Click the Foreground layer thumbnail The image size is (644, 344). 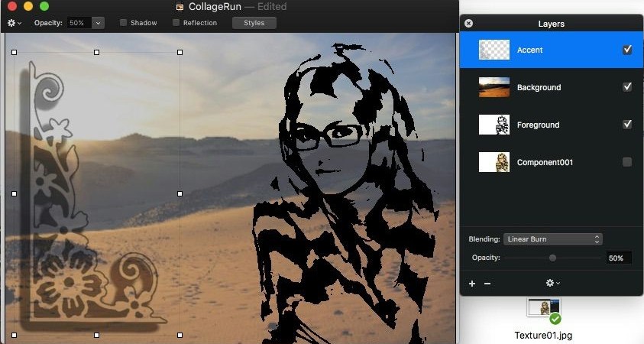pyautogui.click(x=494, y=125)
